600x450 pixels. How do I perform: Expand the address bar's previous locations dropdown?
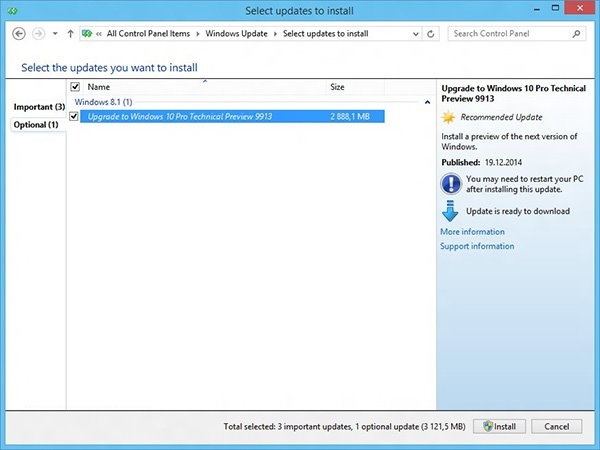click(x=416, y=34)
